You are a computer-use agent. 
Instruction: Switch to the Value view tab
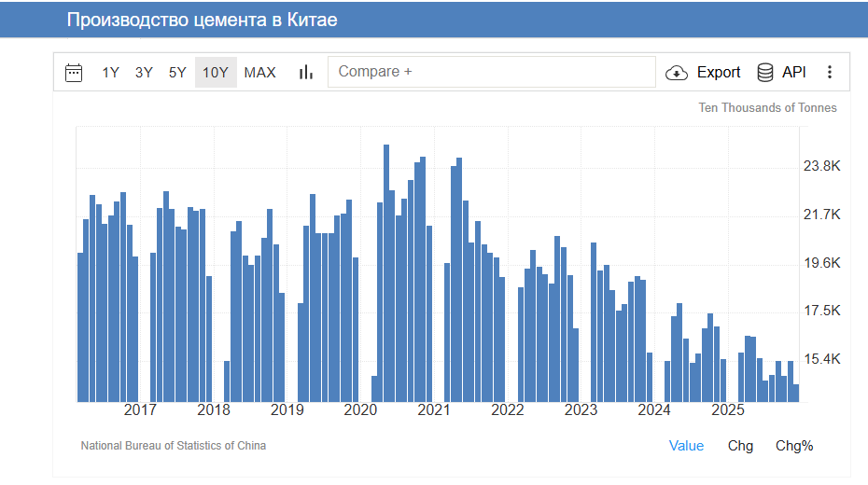pos(686,446)
